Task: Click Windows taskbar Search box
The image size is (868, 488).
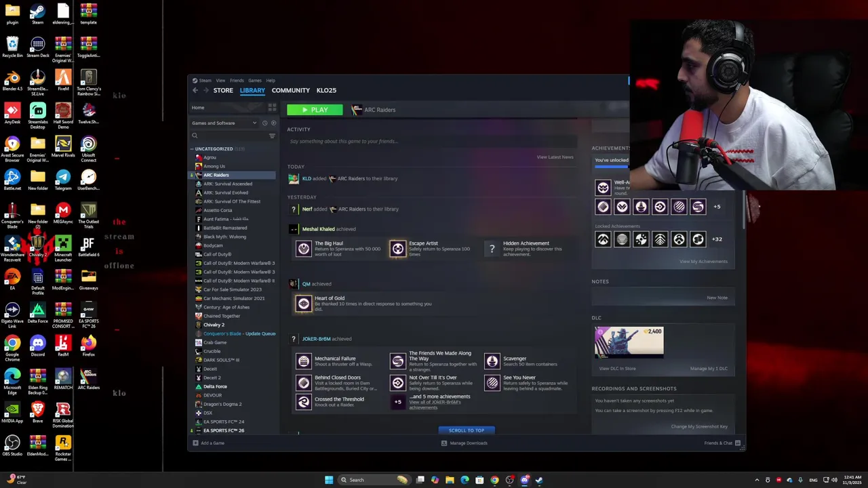Action: tap(374, 480)
